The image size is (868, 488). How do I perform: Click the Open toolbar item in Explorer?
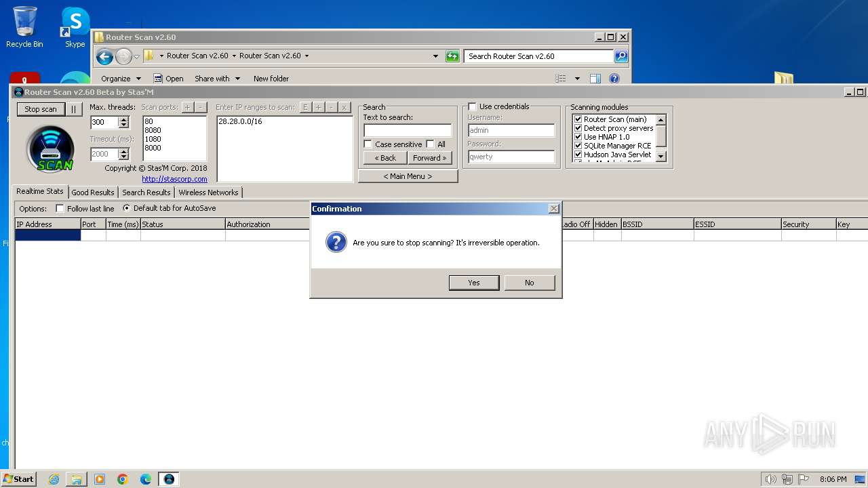pyautogui.click(x=168, y=79)
